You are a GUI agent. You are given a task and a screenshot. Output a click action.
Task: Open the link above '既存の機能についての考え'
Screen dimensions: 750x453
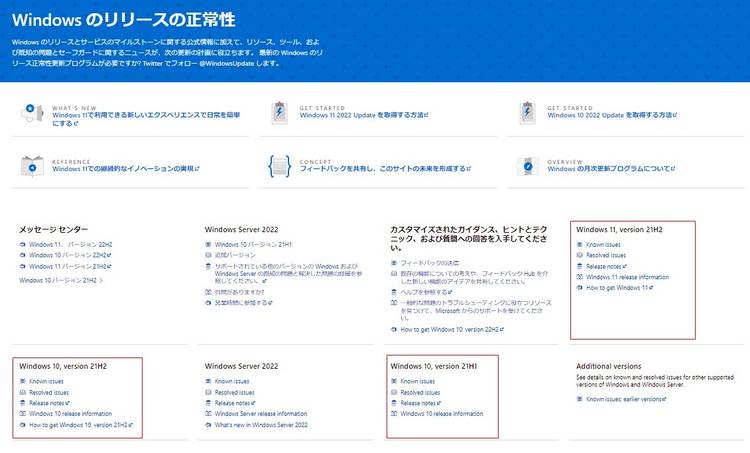pos(430,263)
